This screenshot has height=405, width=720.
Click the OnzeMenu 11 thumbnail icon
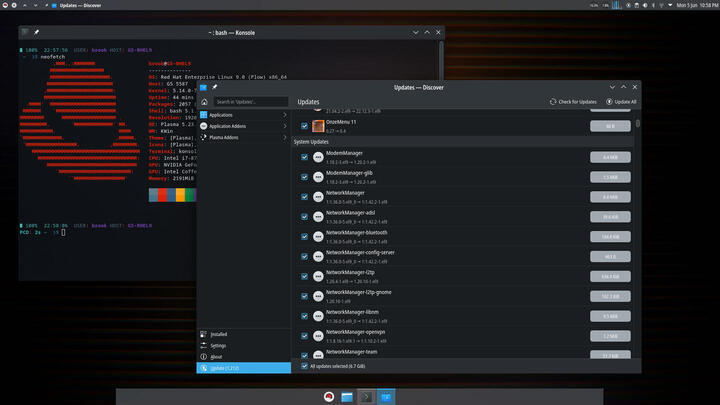coord(318,126)
